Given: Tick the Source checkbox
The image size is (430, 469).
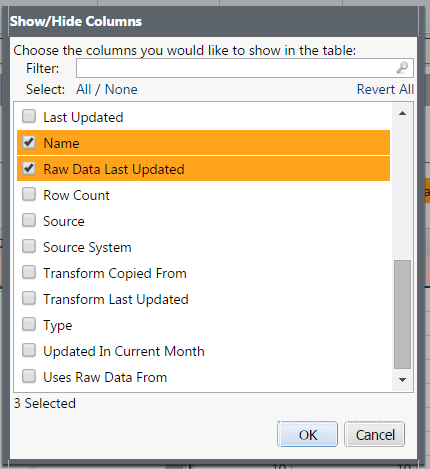Looking at the screenshot, I should 29,221.
